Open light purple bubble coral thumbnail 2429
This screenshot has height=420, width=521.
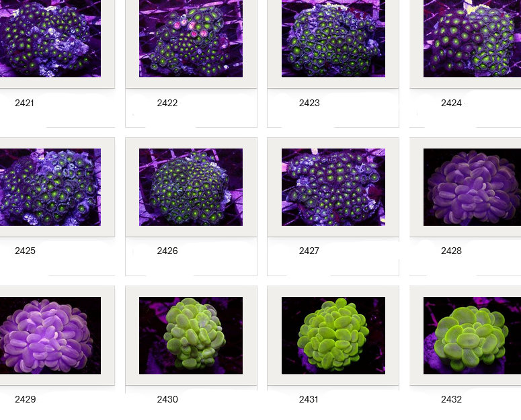click(x=50, y=336)
